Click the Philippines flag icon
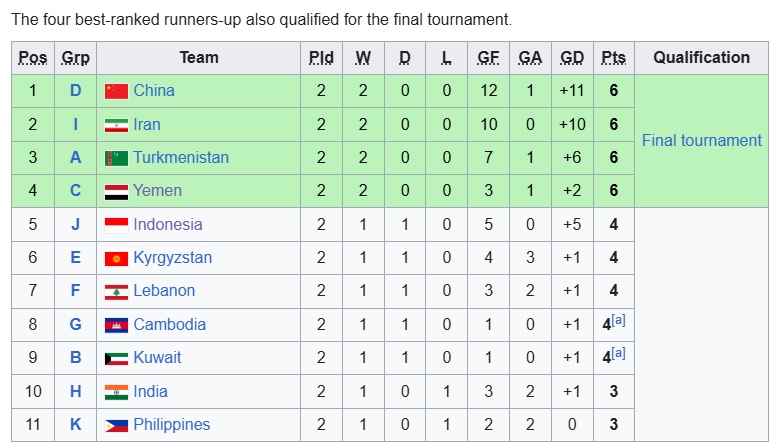771x443 pixels. (117, 425)
